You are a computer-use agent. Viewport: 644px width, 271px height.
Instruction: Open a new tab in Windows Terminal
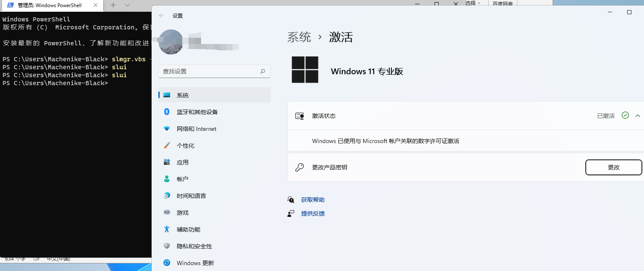(113, 5)
